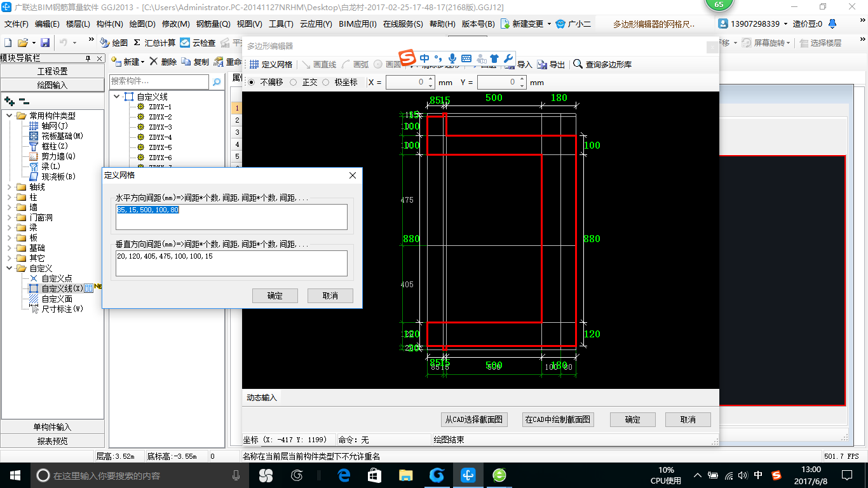The height and width of the screenshot is (488, 868).
Task: Click 在CAD中绘制截面图 button
Action: 558,419
